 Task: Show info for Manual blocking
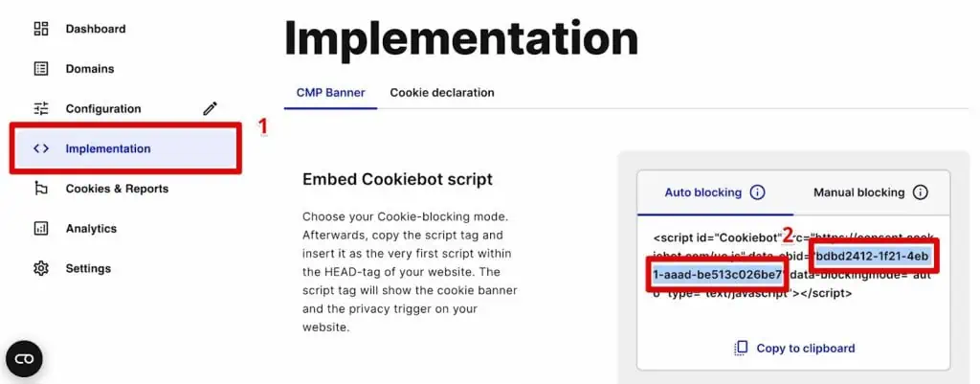pyautogui.click(x=920, y=192)
